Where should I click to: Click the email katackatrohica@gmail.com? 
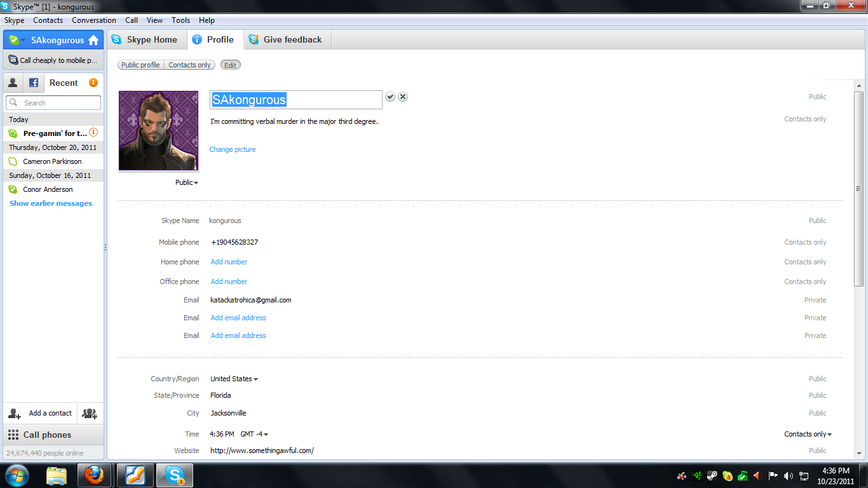(x=251, y=300)
